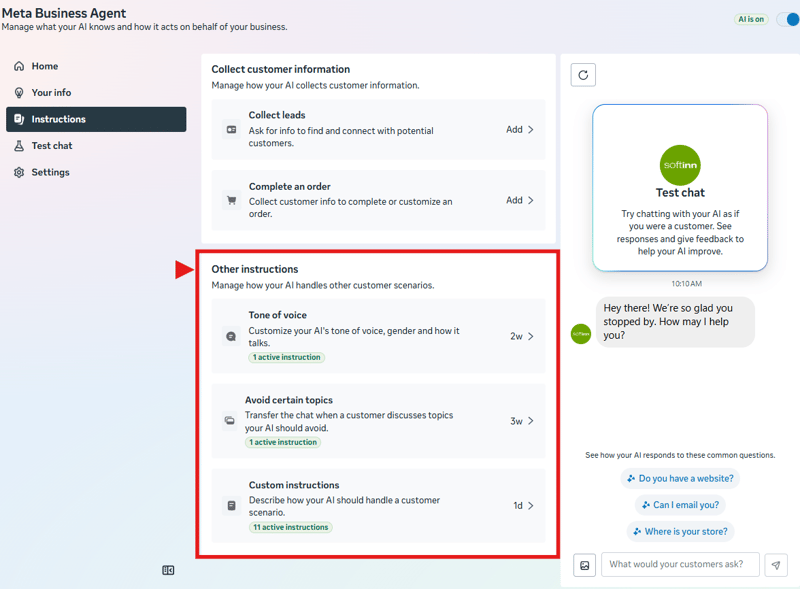Screen dimensions: 800x589
Task: Expand Complete an order with its chevron
Action: click(531, 200)
